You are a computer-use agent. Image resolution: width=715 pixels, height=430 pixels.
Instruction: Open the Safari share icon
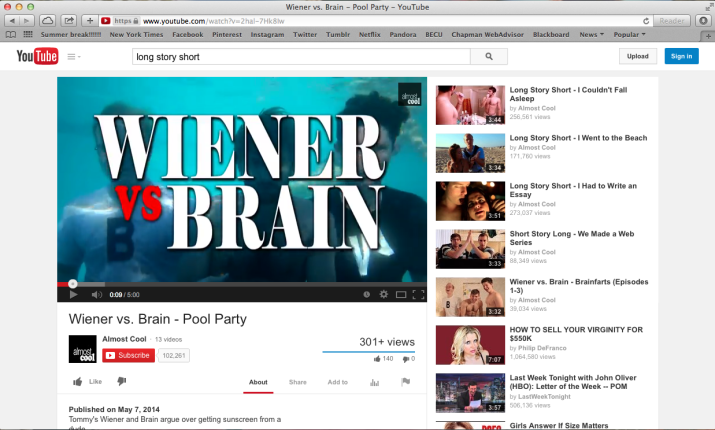(x=69, y=21)
